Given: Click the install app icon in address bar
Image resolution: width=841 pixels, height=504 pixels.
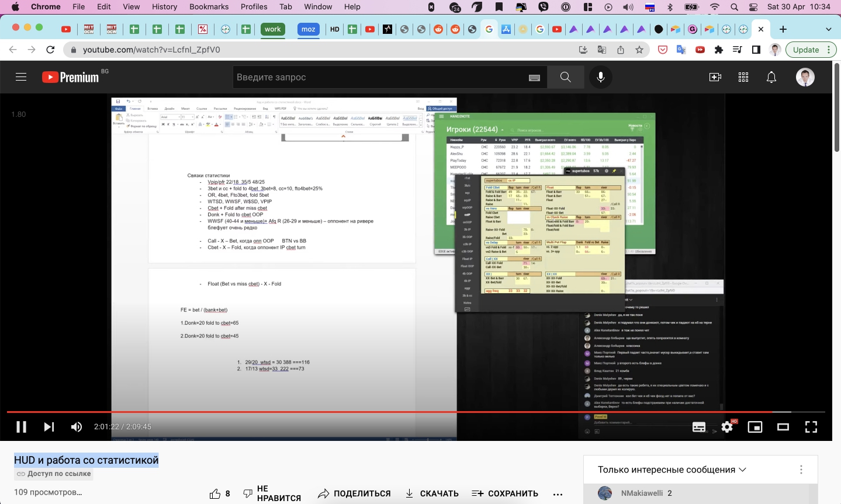Looking at the screenshot, I should [x=583, y=50].
